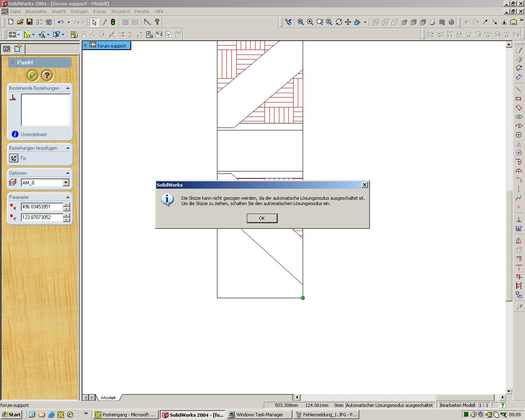
Task: Click OK in the SolidWorks message dialog
Action: [262, 218]
